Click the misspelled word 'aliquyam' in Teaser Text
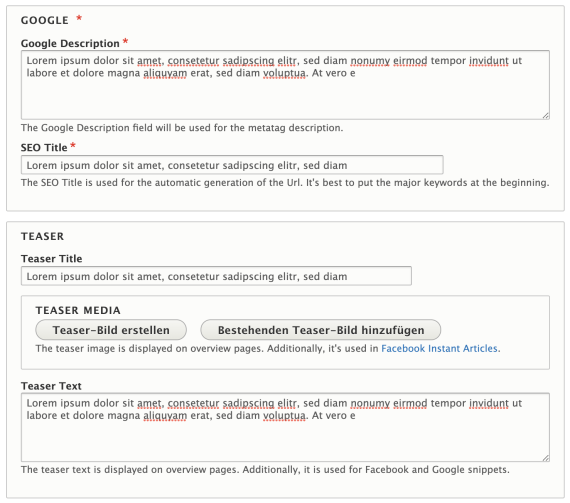Image resolution: width=570 pixels, height=503 pixels. 165,416
